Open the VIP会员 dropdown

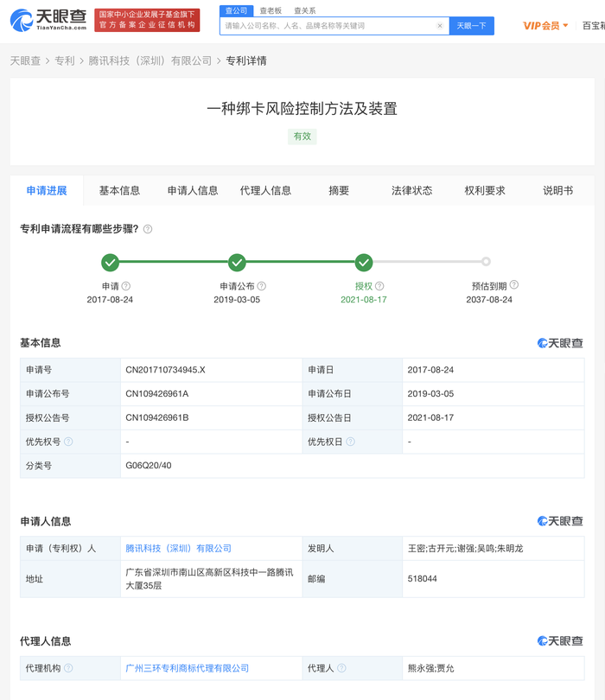pyautogui.click(x=545, y=25)
